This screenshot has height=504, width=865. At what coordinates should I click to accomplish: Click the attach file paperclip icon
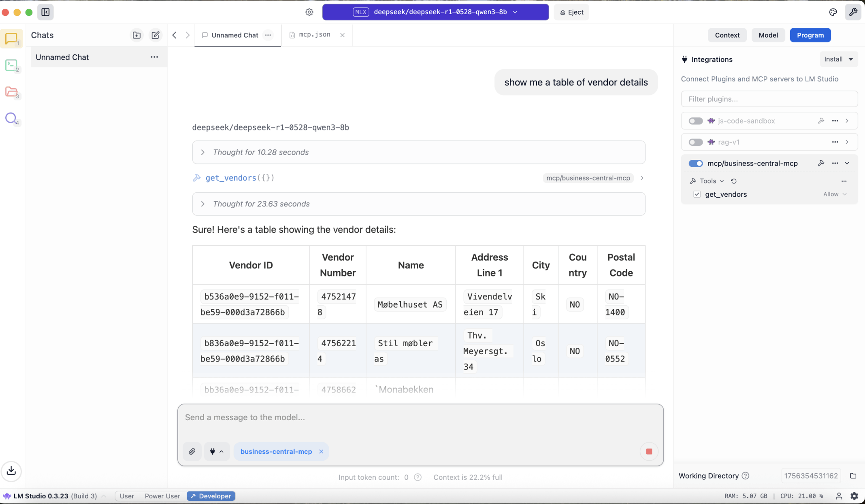pos(192,451)
